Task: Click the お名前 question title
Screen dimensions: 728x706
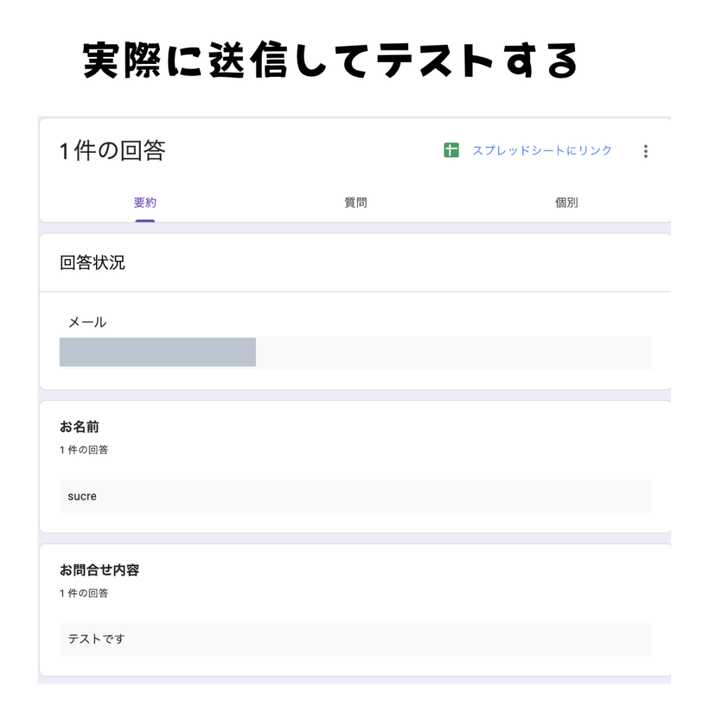Action: click(x=79, y=427)
